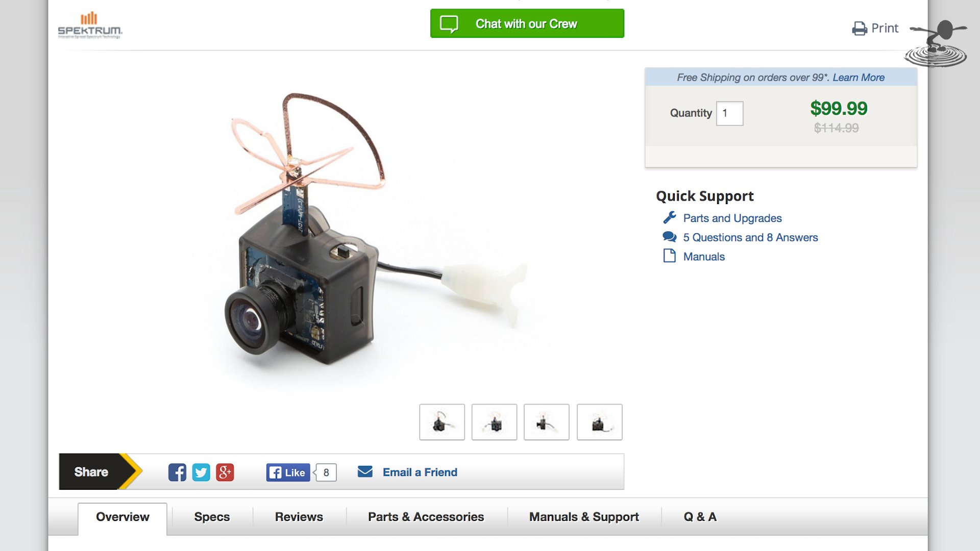Open 5 Questions and 8 Answers
Screen dimensions: 980x551
click(750, 237)
